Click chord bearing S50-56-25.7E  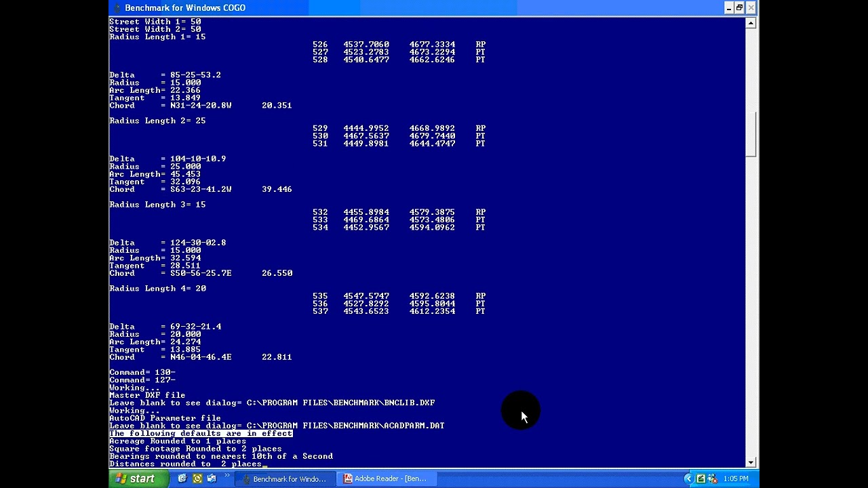coord(201,273)
